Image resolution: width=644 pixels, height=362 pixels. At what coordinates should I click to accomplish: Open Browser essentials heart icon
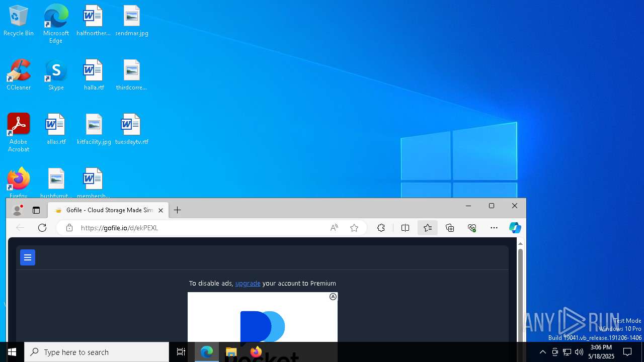(x=472, y=228)
